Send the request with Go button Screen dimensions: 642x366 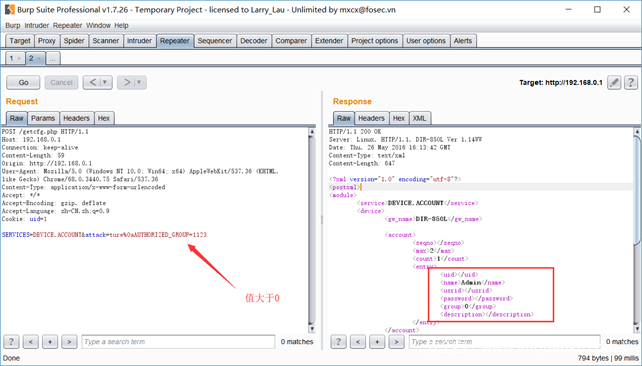point(23,82)
